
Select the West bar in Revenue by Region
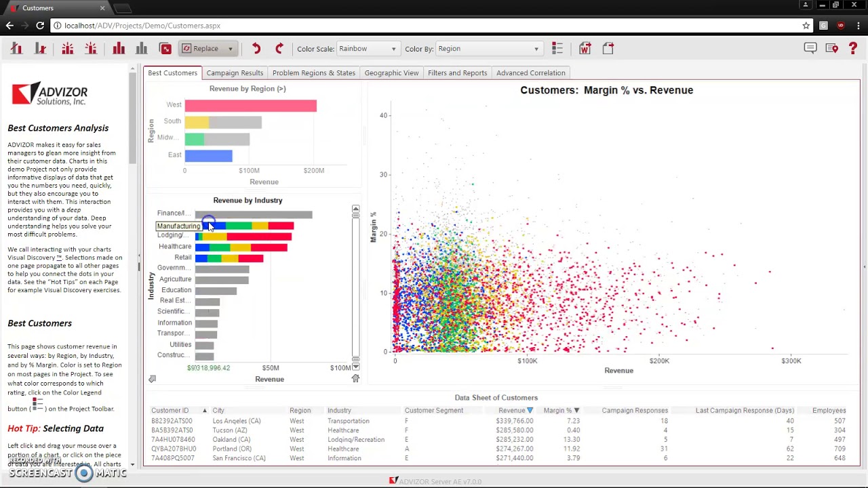click(250, 106)
